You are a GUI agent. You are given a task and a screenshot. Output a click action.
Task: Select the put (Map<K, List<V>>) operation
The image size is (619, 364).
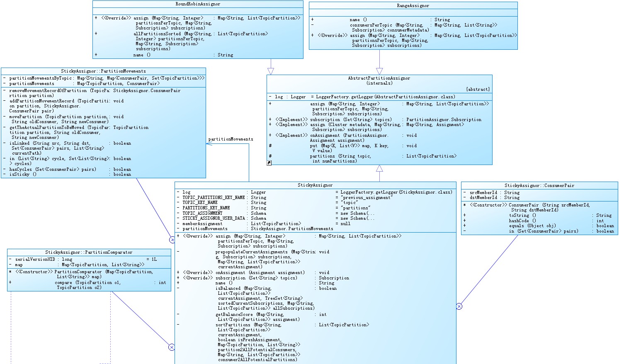343,148
